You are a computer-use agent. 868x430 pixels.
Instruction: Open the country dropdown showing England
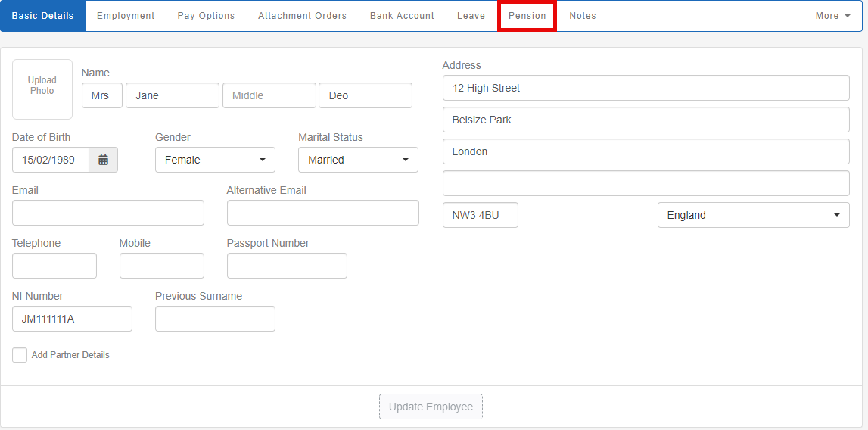[754, 215]
